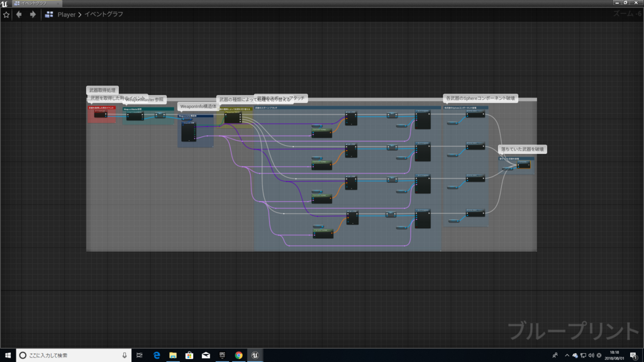Open Google Chrome from the taskbar
Image resolution: width=644 pixels, height=362 pixels.
tap(238, 356)
